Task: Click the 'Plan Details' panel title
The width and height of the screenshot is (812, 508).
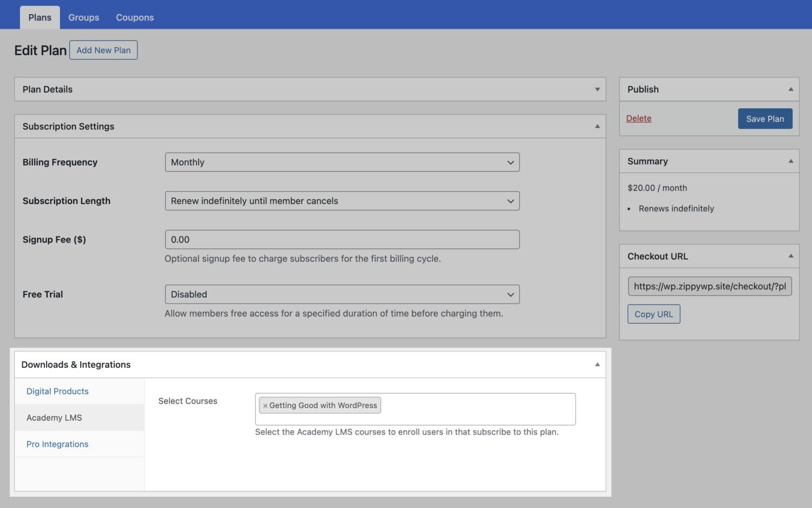Action: pyautogui.click(x=47, y=89)
